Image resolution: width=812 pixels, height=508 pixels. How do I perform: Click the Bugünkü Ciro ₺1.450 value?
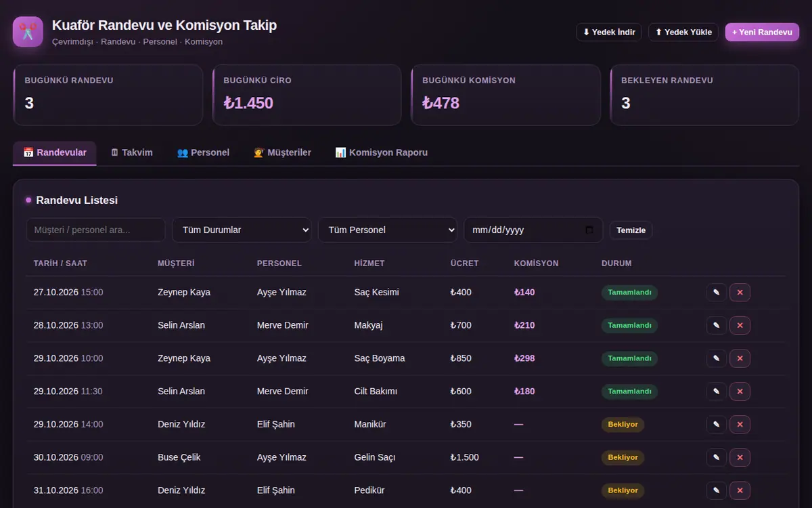click(x=248, y=103)
